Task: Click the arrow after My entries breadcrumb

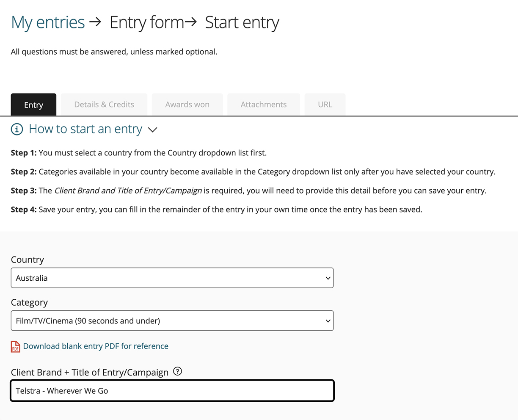Action: pyautogui.click(x=96, y=22)
